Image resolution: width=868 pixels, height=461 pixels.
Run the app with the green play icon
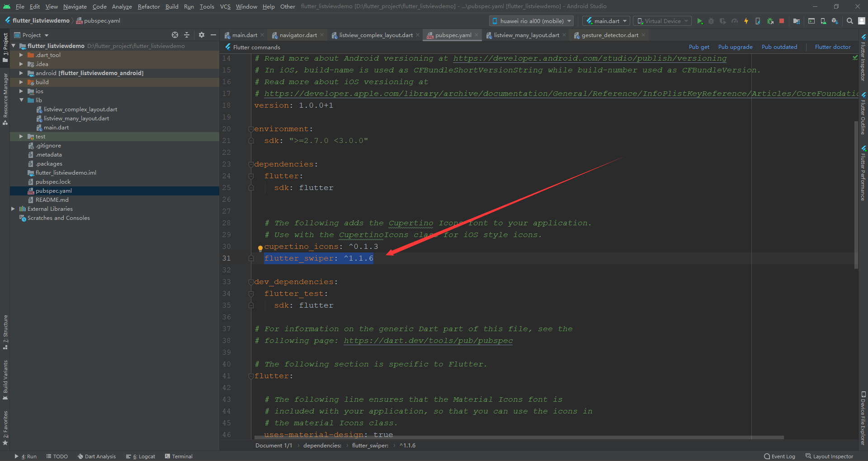tap(700, 21)
